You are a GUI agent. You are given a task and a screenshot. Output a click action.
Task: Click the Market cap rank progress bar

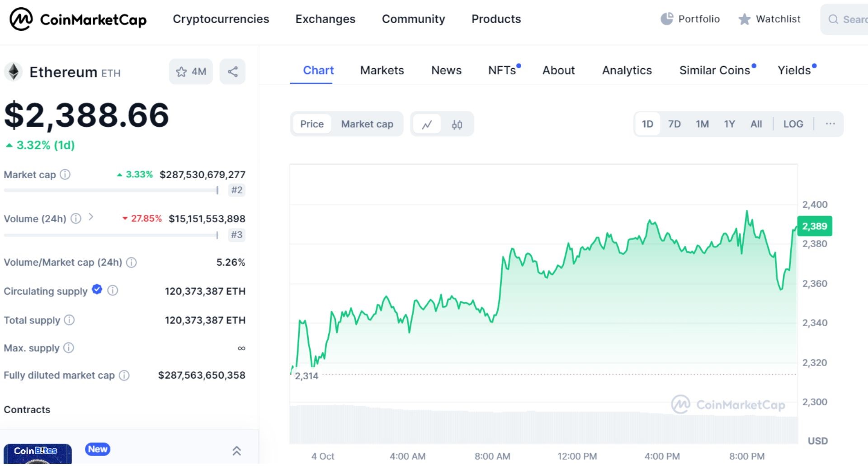point(111,190)
